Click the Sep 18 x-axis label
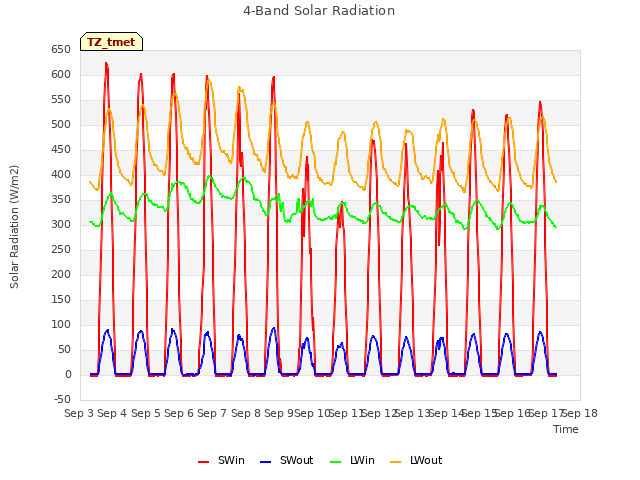The width and height of the screenshot is (640, 480). click(x=580, y=413)
